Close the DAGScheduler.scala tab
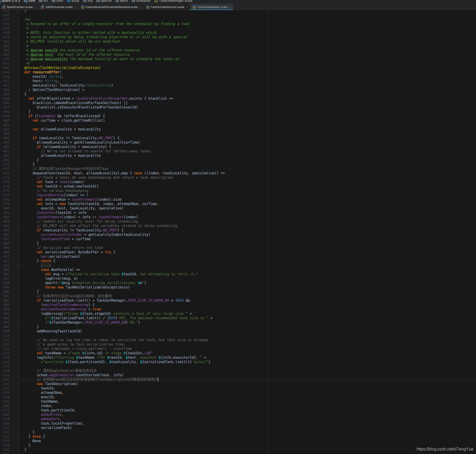The width and height of the screenshot is (476, 454). pyautogui.click(x=75, y=7)
